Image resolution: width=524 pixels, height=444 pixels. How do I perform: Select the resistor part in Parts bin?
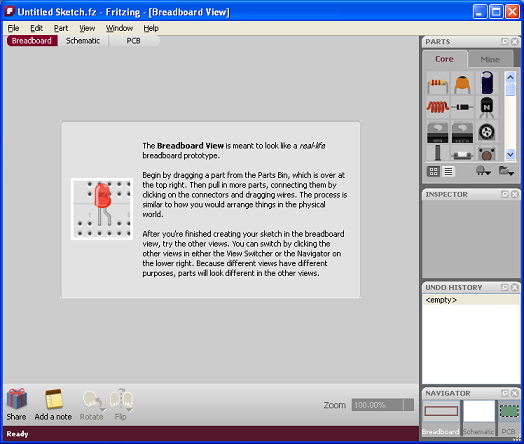[x=437, y=83]
